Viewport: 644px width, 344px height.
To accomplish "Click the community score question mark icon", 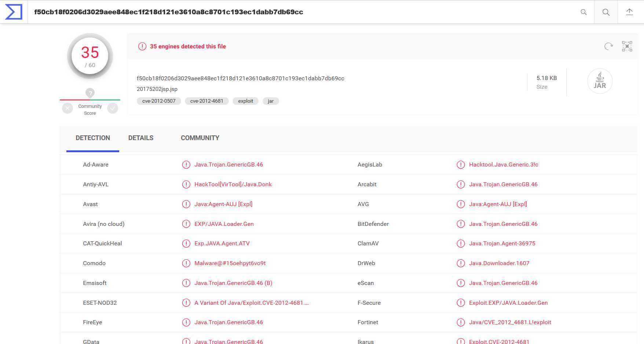I will (90, 93).
